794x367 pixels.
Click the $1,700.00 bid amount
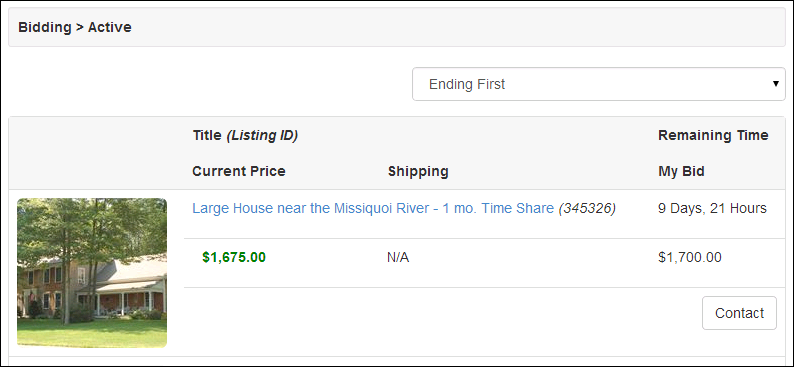[690, 257]
